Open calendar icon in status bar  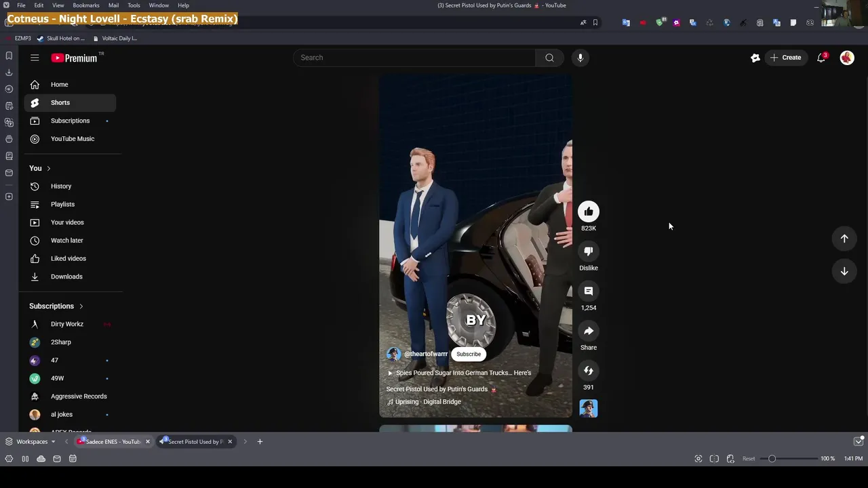[73, 459]
